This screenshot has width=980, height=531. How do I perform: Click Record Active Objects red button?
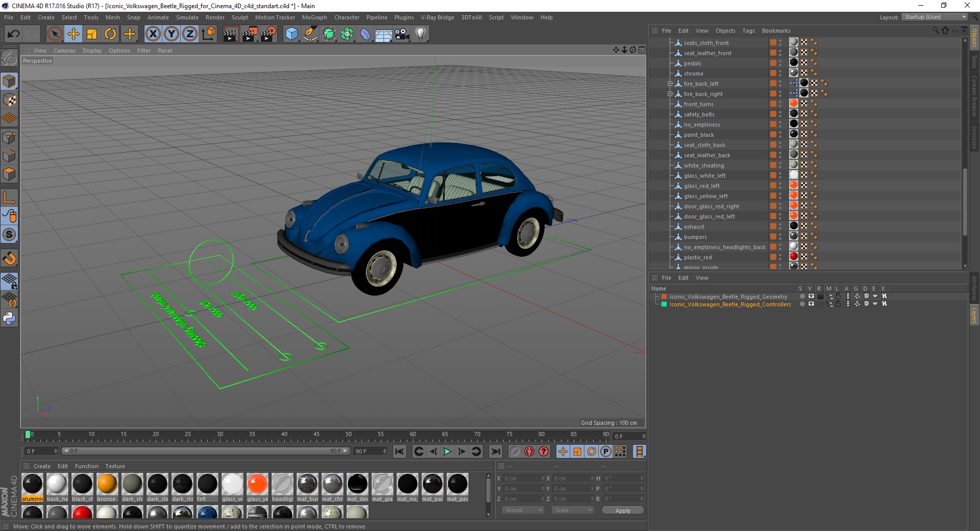(x=529, y=451)
